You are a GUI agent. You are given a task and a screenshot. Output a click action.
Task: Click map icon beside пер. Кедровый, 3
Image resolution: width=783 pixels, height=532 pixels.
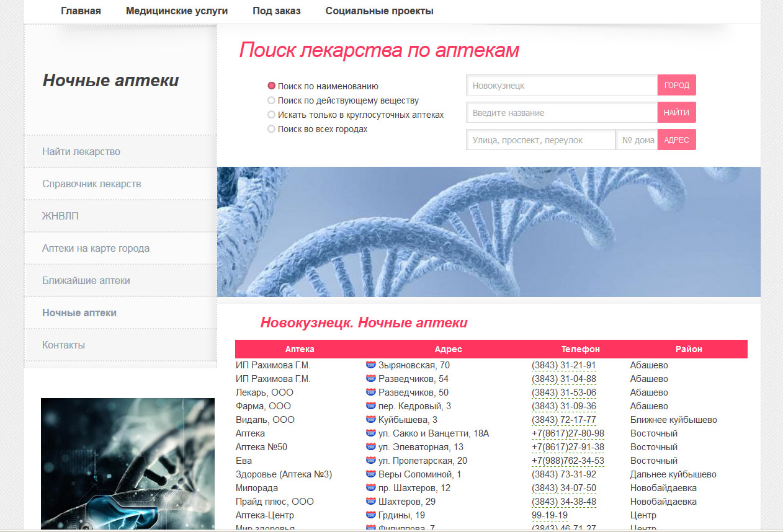[x=371, y=406]
